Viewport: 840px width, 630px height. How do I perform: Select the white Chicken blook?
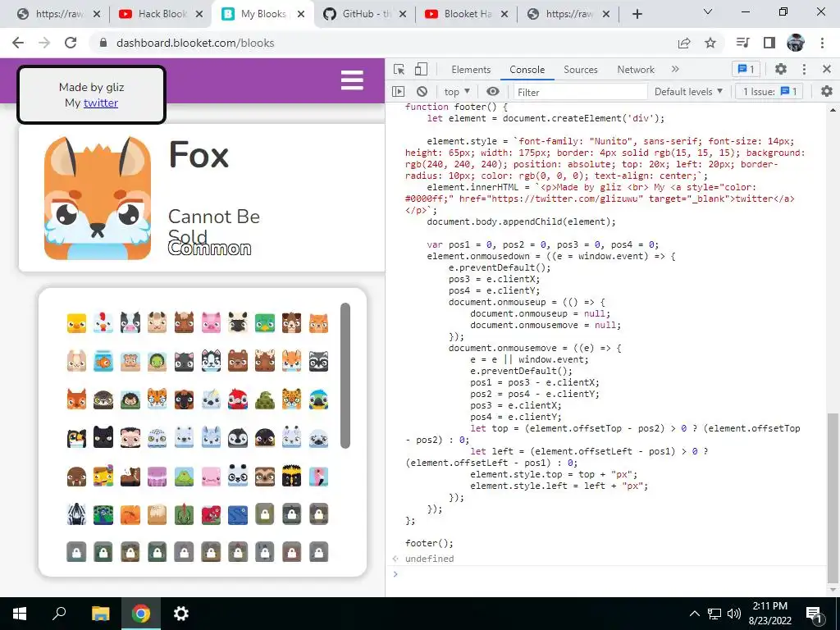[103, 323]
